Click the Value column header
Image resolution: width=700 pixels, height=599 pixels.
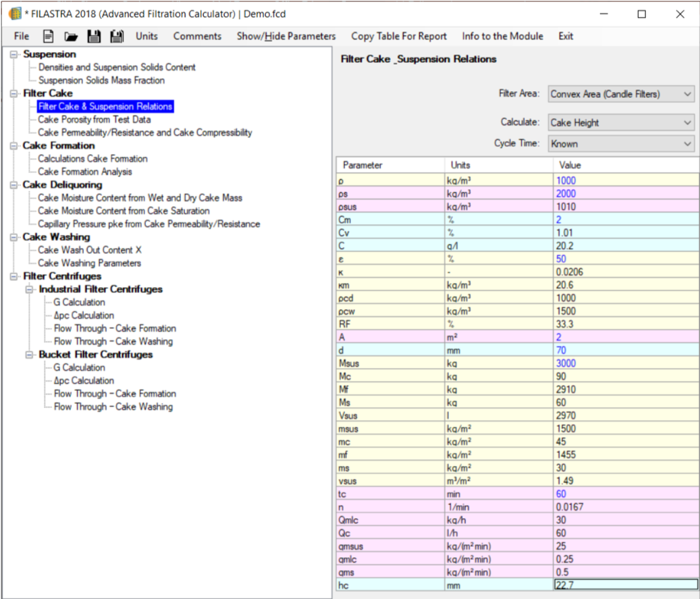pos(626,165)
